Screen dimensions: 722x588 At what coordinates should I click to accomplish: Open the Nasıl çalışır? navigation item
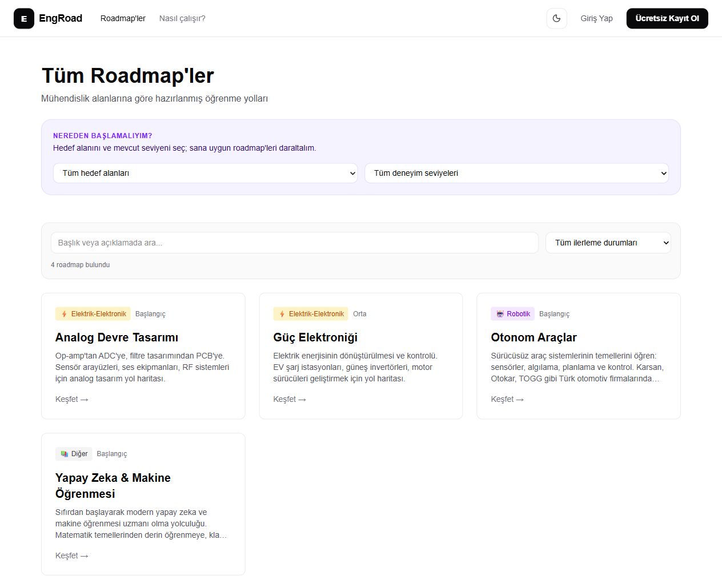[182, 18]
